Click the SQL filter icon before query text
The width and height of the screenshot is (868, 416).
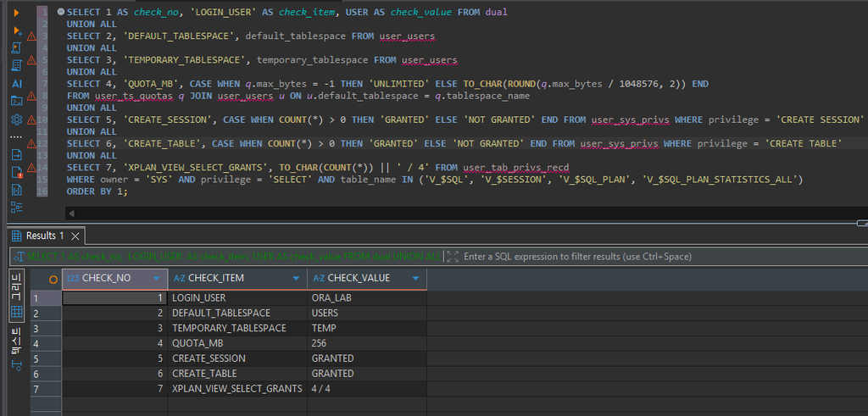tap(20, 256)
